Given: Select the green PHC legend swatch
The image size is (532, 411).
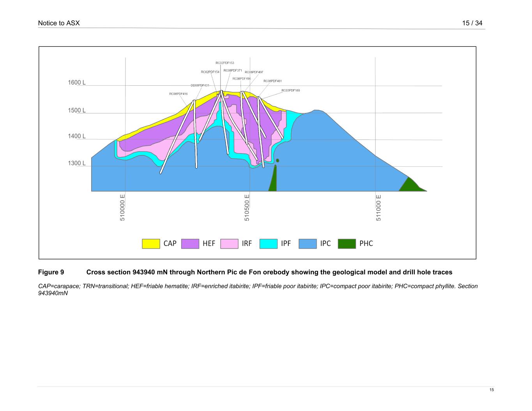Looking at the screenshot, I should pyautogui.click(x=347, y=243).
